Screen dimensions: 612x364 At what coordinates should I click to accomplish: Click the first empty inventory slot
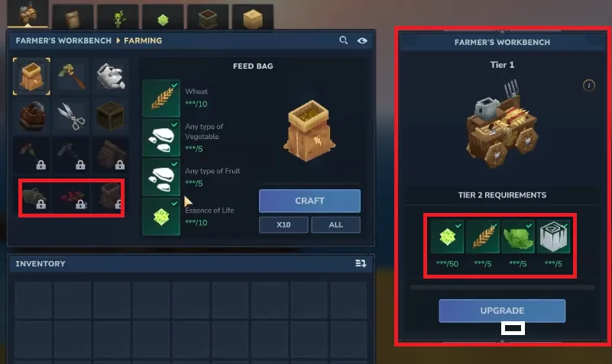point(33,300)
